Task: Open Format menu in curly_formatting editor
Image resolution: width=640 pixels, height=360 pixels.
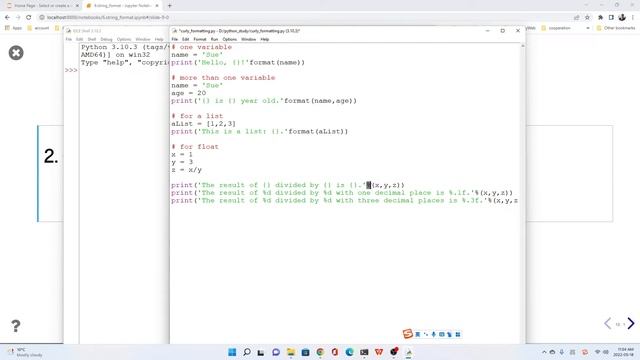Action: [200, 39]
